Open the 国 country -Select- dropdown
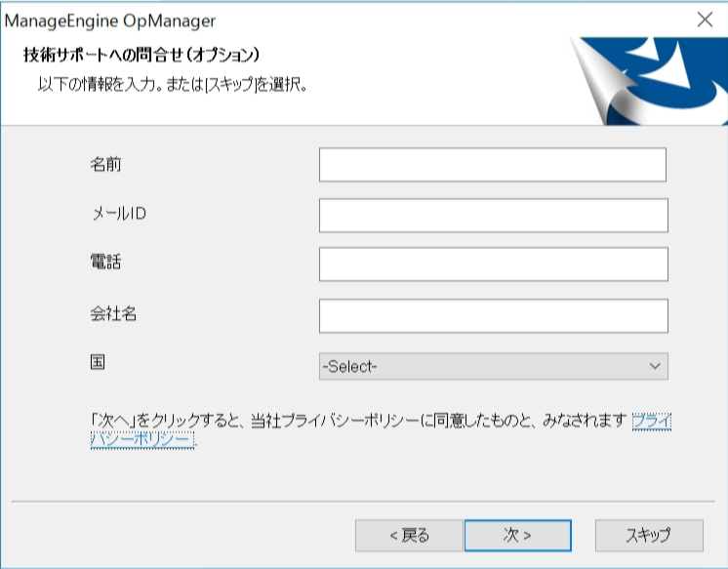728x569 pixels. click(x=494, y=366)
